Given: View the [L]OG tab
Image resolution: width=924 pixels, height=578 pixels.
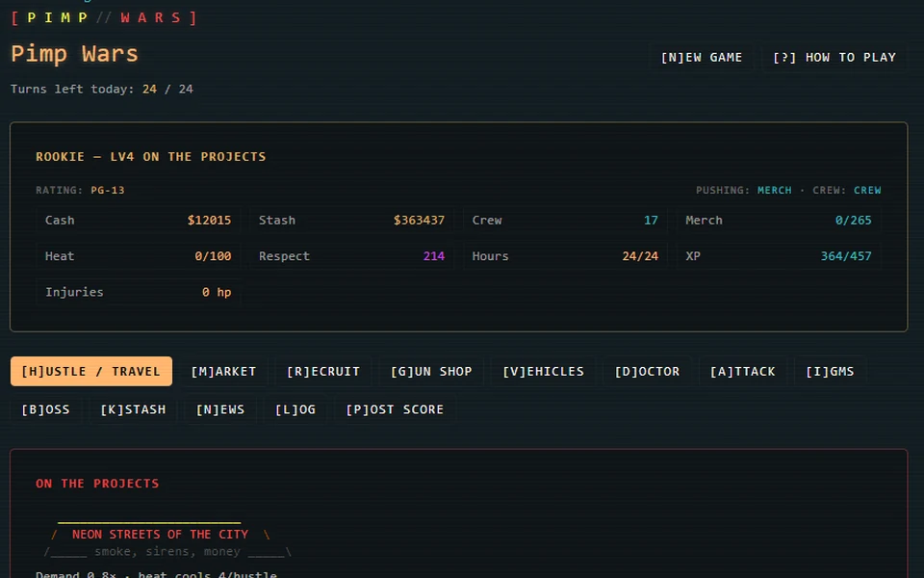Looking at the screenshot, I should click(295, 409).
